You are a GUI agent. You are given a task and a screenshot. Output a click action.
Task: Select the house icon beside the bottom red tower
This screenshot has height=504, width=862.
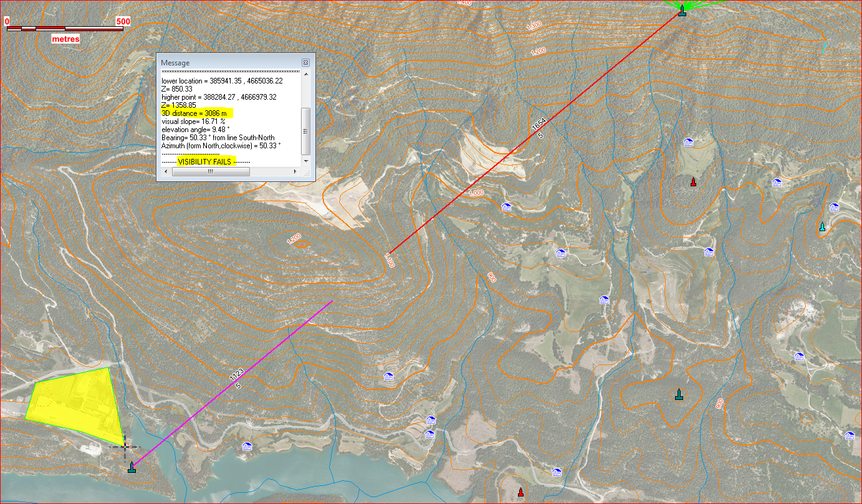coord(557,472)
